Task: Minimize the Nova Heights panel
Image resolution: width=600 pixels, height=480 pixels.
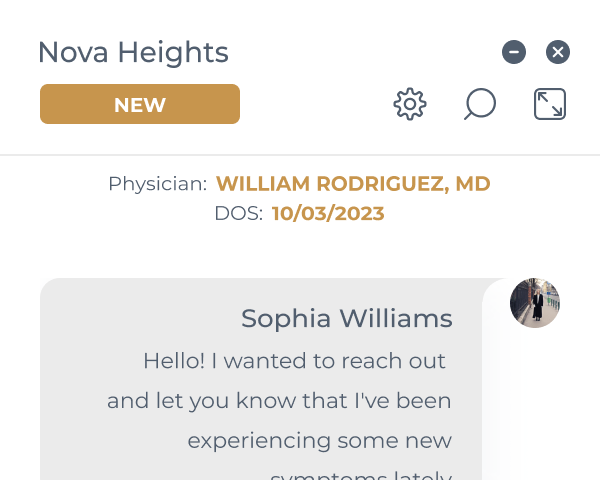Action: (x=514, y=52)
